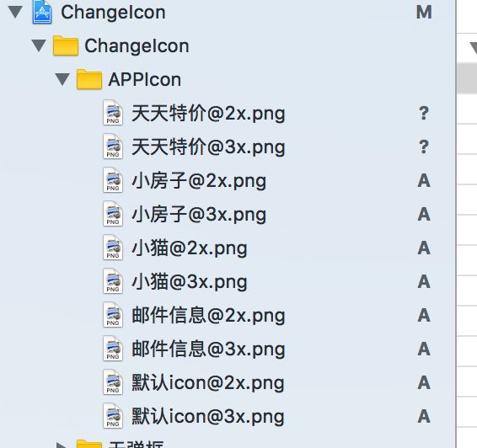The height and width of the screenshot is (448, 477).
Task: Collapse the ChangeIcon group folder triangle
Action: click(x=39, y=45)
